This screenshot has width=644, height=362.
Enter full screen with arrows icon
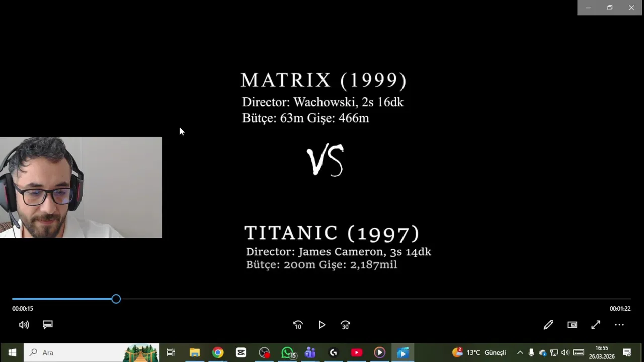click(x=596, y=325)
